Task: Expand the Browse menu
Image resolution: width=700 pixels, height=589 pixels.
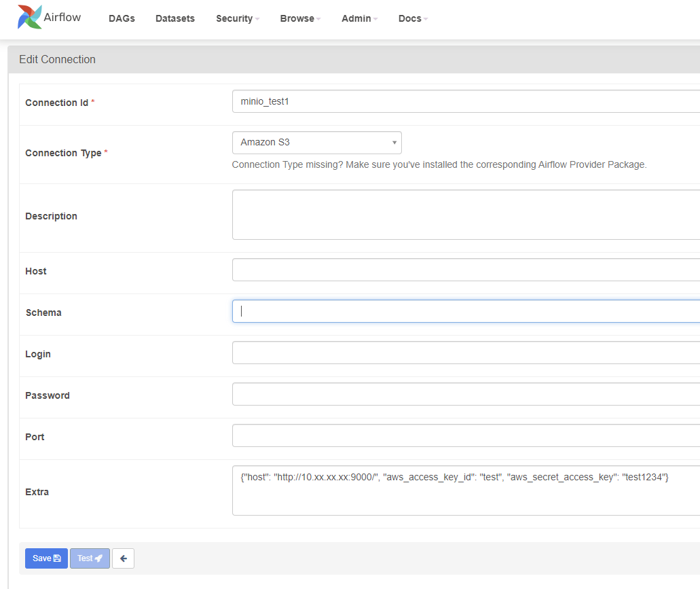Action: coord(300,18)
